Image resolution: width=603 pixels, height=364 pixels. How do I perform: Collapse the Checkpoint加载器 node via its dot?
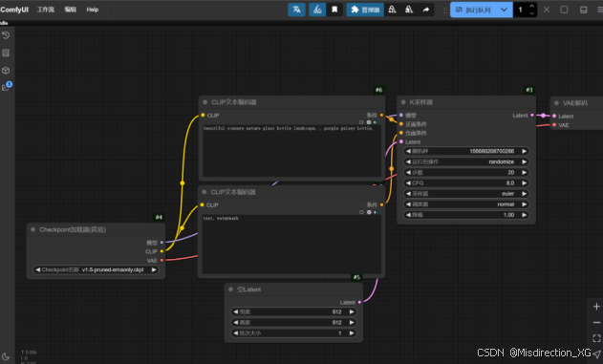[x=33, y=229]
